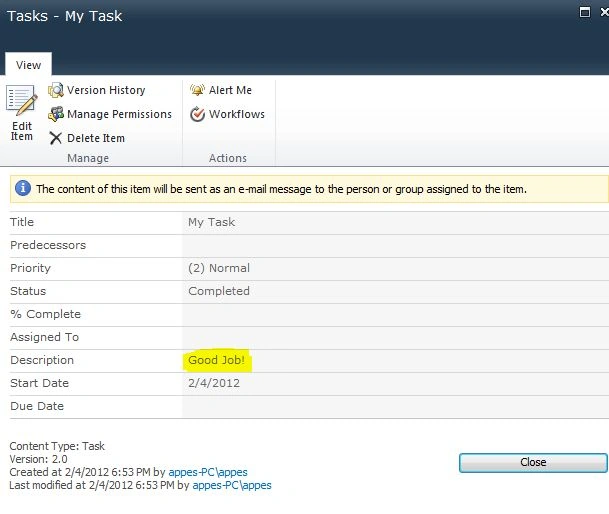609x514 pixels.
Task: Click the 'Start Date' field label
Action: pyautogui.click(x=40, y=383)
